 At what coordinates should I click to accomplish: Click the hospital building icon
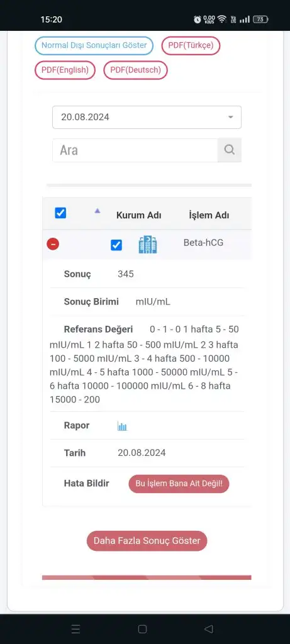pos(147,245)
